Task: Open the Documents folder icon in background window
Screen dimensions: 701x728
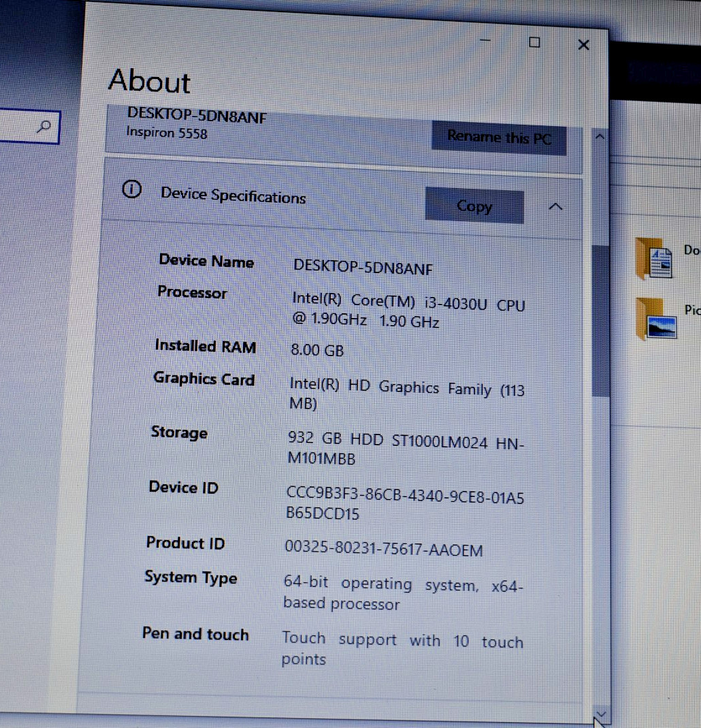Action: tap(654, 258)
